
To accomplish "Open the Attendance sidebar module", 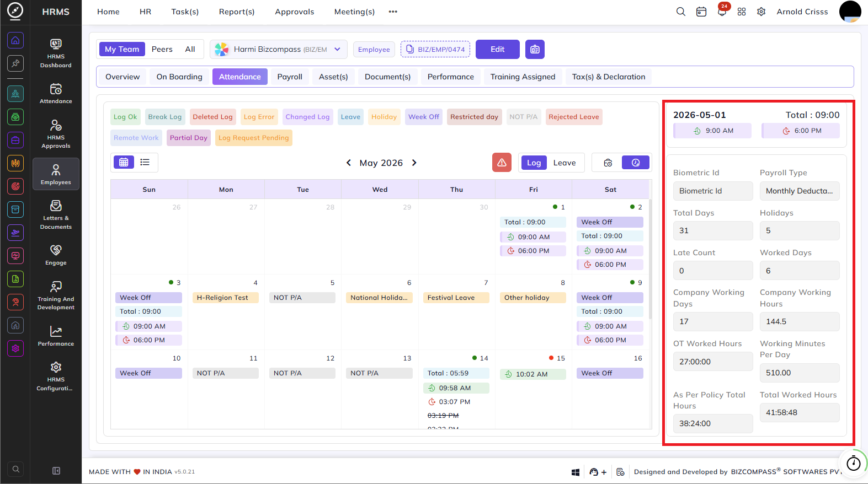I will point(56,94).
